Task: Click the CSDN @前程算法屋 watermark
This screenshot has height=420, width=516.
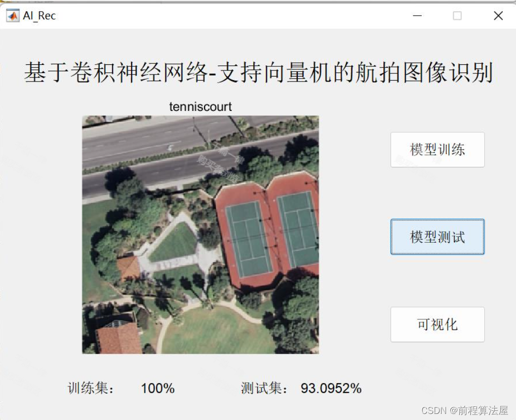Action: tap(465, 410)
